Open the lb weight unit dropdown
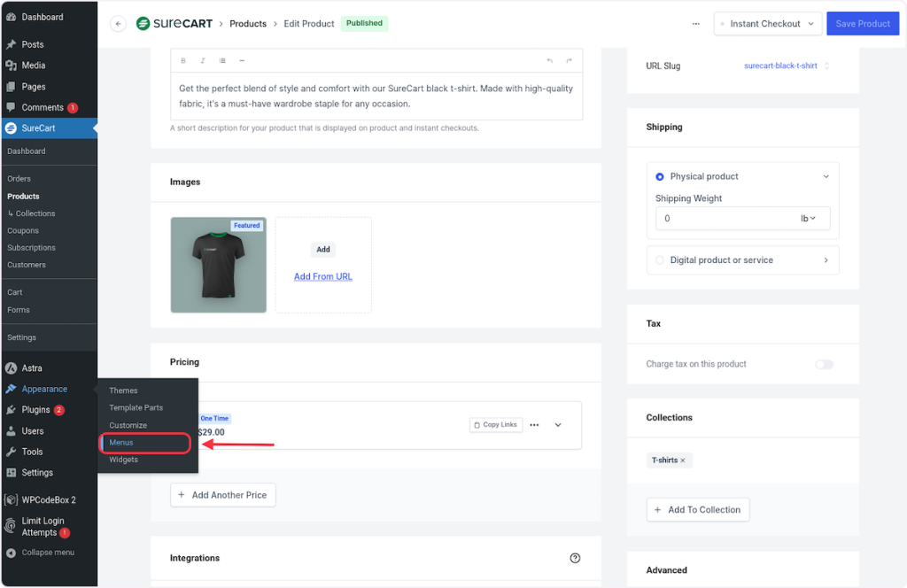The height and width of the screenshot is (588, 907). [809, 218]
